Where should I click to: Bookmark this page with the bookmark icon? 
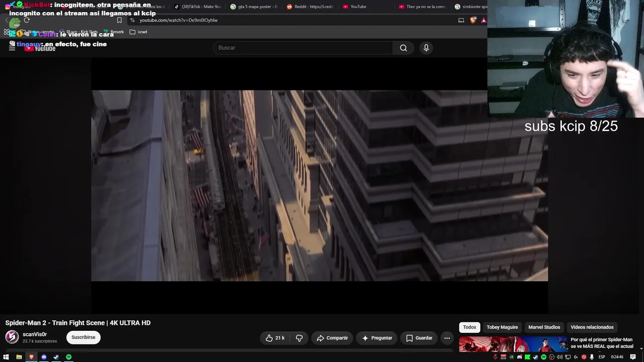(x=119, y=20)
